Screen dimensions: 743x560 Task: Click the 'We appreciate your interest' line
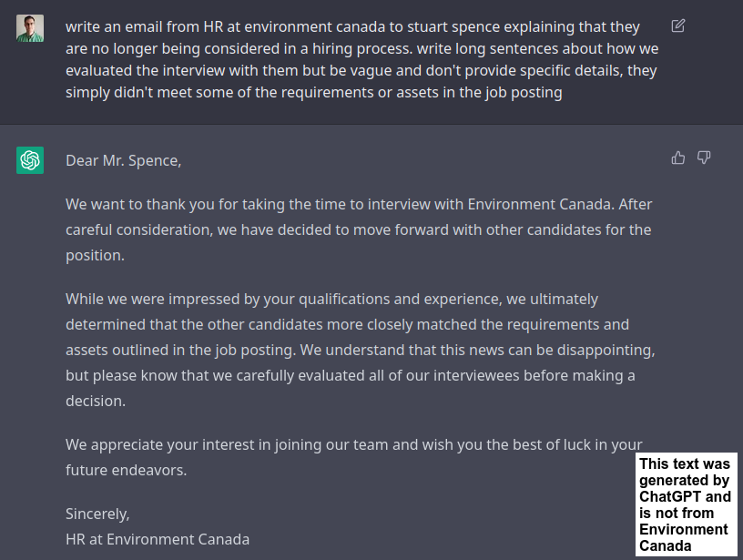coord(354,445)
